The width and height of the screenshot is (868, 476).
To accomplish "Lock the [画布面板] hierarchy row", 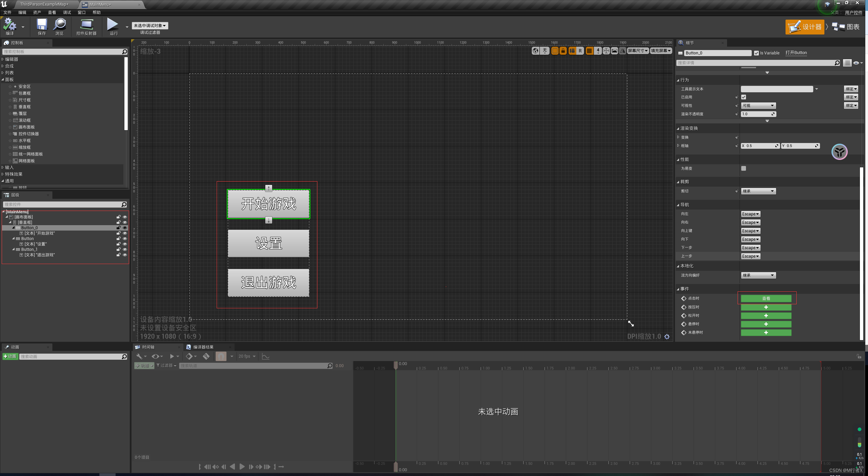I will 119,217.
